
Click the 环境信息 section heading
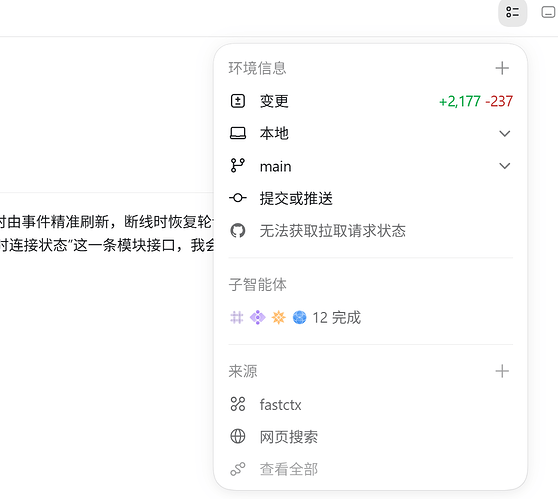(257, 68)
